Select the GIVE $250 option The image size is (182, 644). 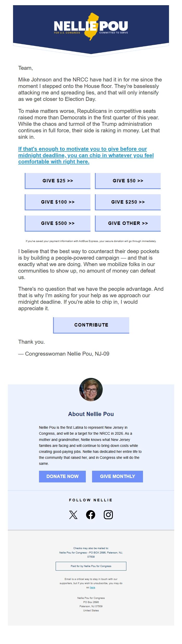pos(128,202)
